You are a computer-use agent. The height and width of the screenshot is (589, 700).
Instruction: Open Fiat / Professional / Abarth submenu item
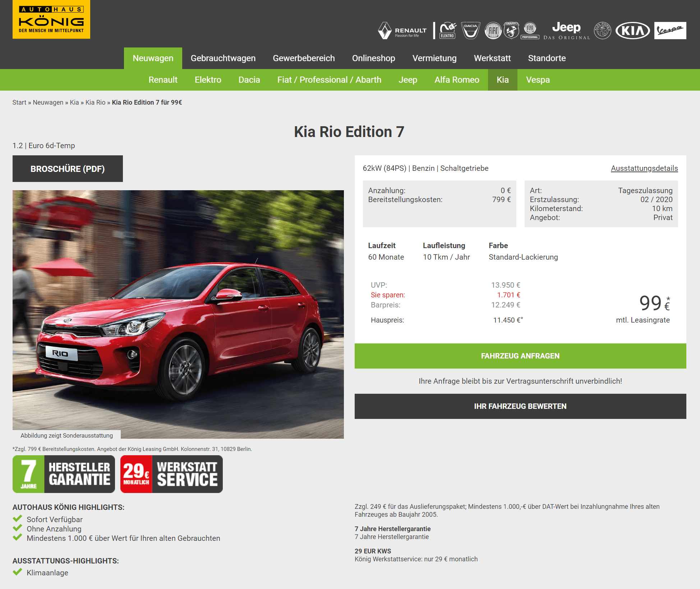(x=329, y=80)
